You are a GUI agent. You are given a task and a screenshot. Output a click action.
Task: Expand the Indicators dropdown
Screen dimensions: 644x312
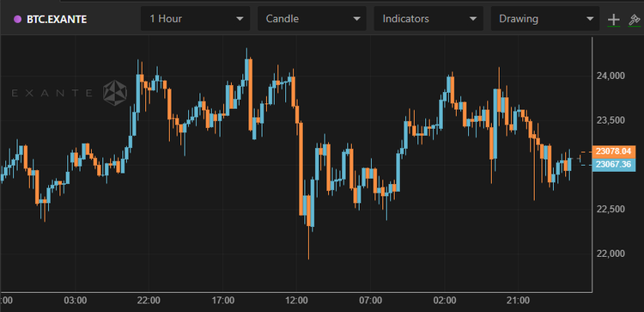pos(428,19)
